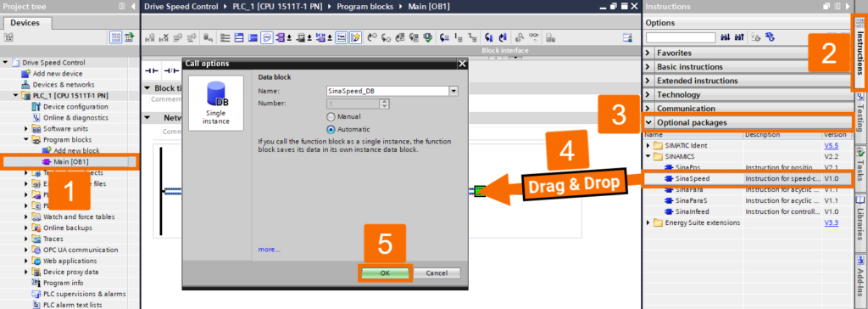Open the V3.3 version link
The image size is (868, 309).
coord(831,222)
